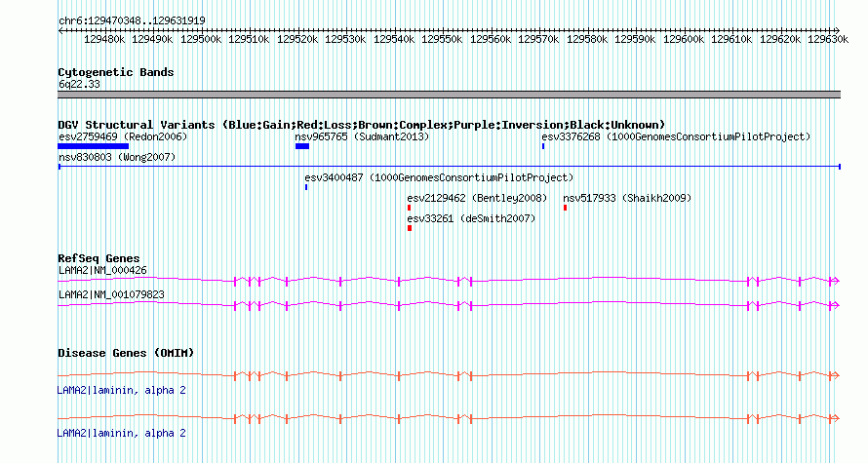Click the 129560k ruler tick label
Image resolution: width=868 pixels, height=463 pixels.
(x=491, y=39)
